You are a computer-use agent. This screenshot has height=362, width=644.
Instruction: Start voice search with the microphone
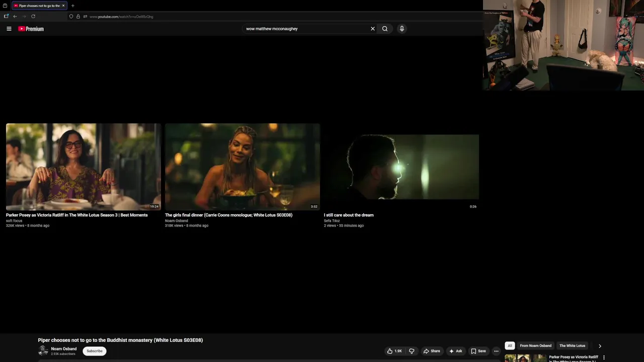401,29
